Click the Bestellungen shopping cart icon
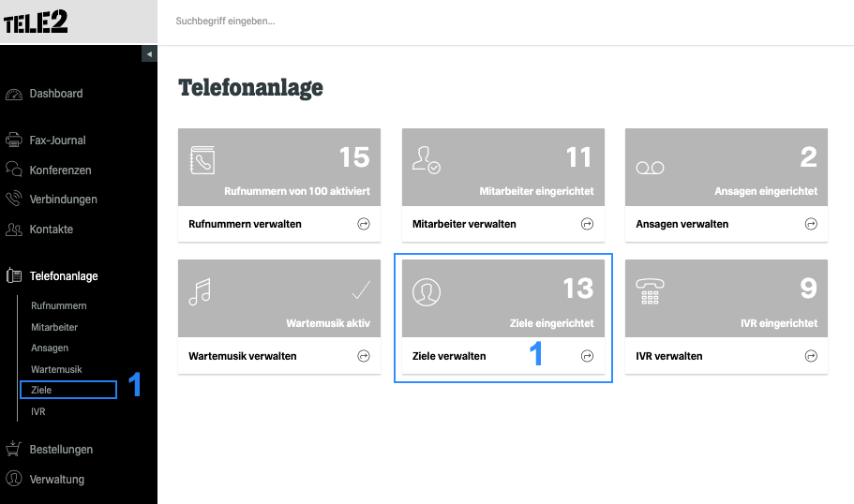 [x=14, y=449]
